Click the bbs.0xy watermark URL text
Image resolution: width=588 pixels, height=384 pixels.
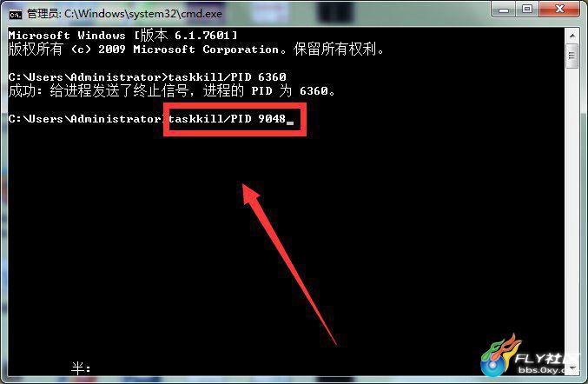pyautogui.click(x=542, y=370)
